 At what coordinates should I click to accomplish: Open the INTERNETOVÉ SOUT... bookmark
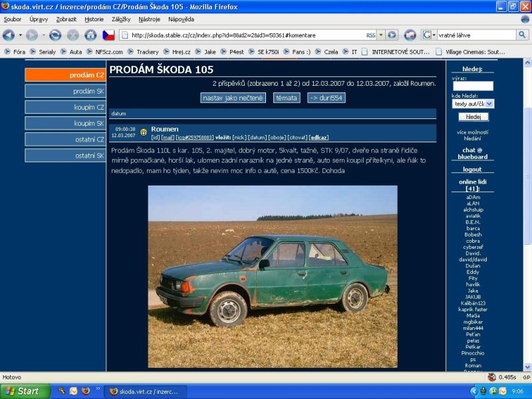tap(396, 52)
